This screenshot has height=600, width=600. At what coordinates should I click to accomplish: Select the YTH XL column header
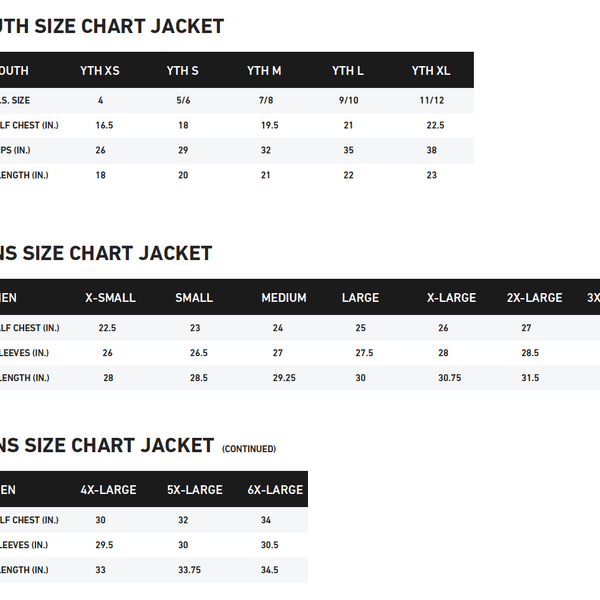point(431,70)
